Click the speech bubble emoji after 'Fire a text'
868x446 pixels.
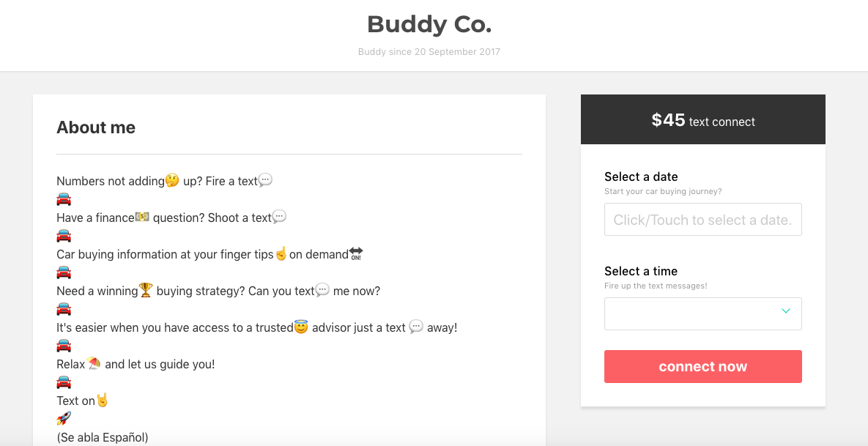pyautogui.click(x=264, y=179)
